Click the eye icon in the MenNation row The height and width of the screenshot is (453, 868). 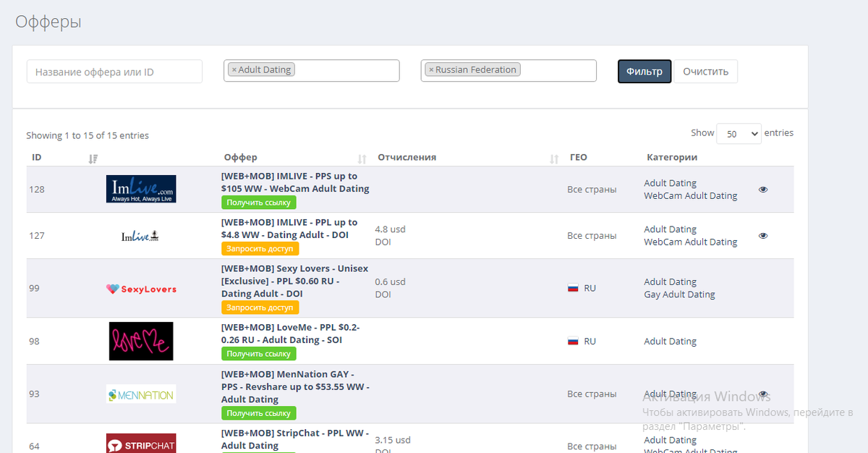(763, 394)
